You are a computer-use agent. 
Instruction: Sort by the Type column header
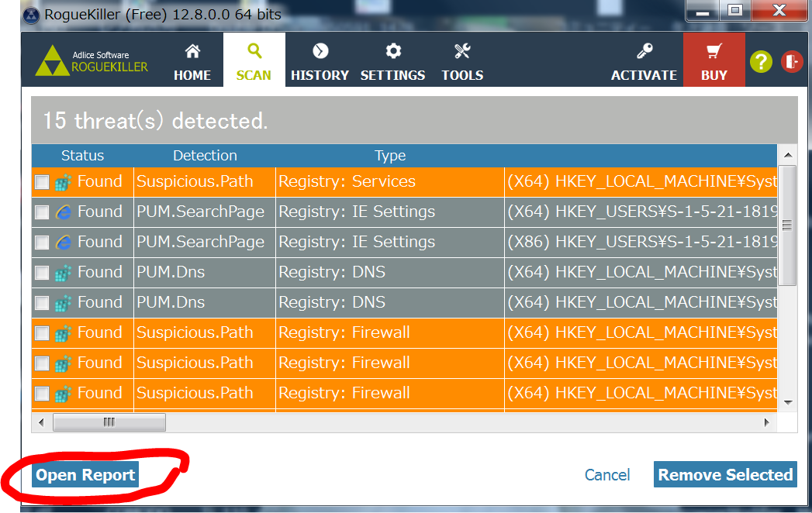click(390, 155)
